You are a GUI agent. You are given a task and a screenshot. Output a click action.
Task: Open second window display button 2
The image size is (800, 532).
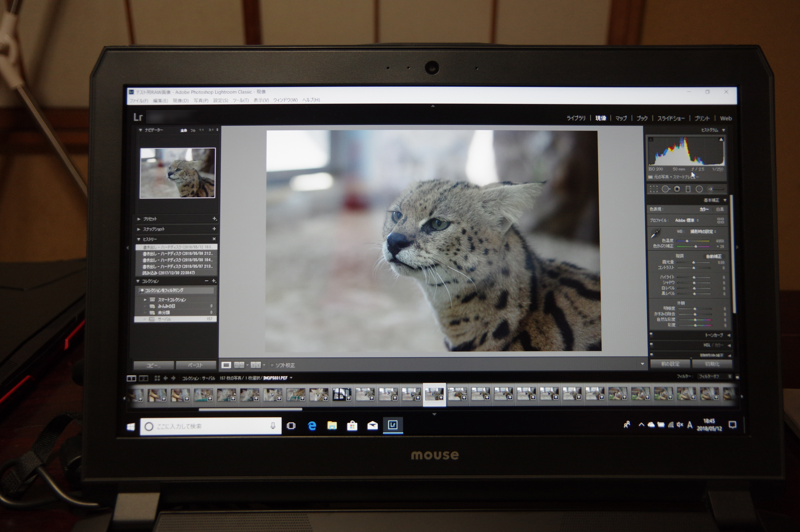(x=143, y=378)
